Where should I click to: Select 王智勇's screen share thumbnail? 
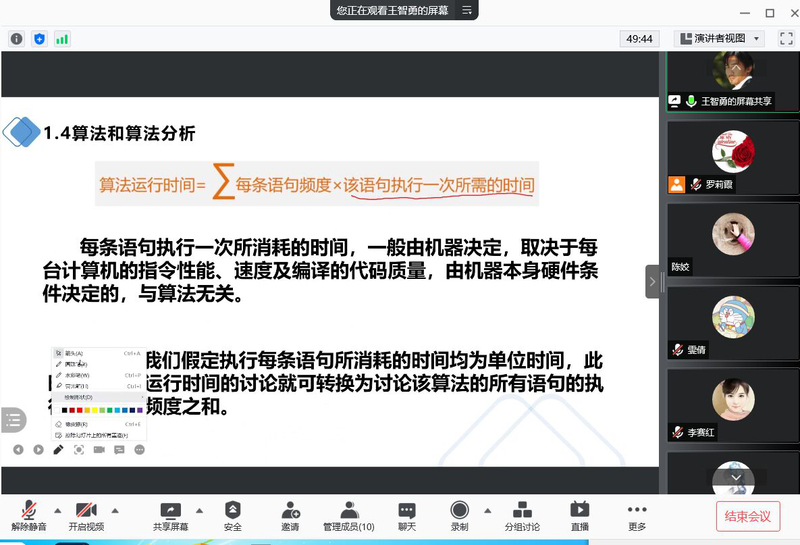click(x=733, y=81)
